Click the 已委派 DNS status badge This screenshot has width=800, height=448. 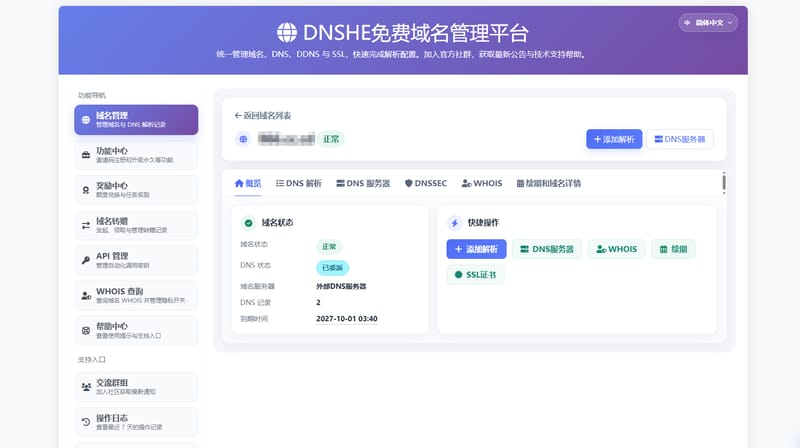[x=333, y=268]
